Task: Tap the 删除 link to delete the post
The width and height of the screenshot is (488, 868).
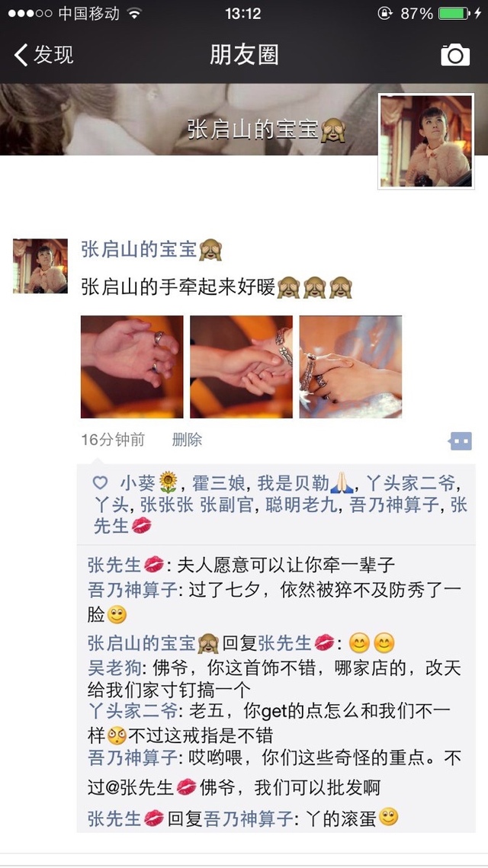Action: [x=187, y=440]
